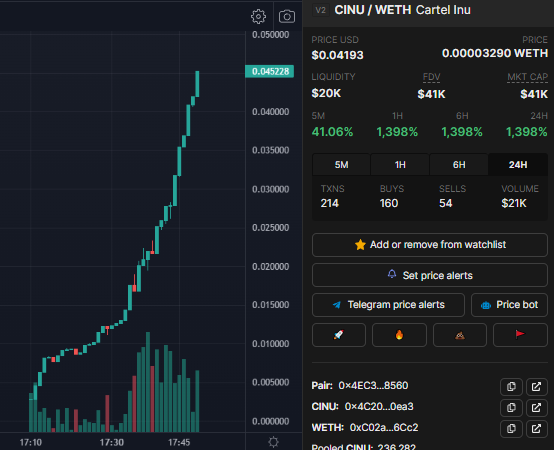Click the current price tag 0.045228
Viewport: 554px width, 450px height.
(270, 71)
